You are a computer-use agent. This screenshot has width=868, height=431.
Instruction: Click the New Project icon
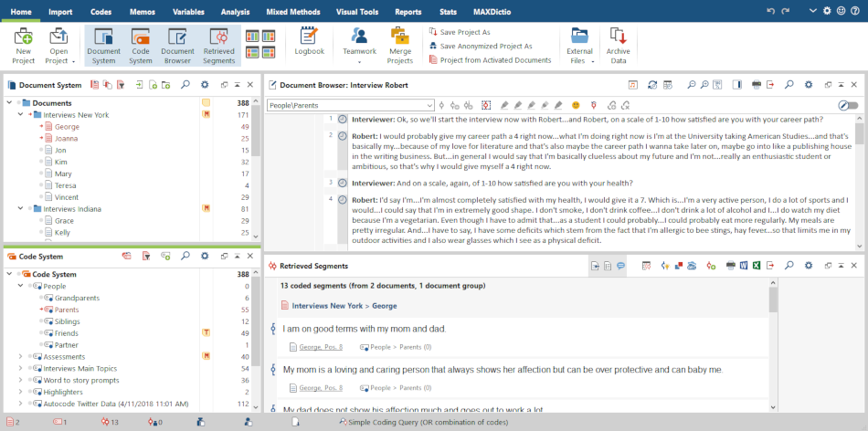tap(23, 37)
